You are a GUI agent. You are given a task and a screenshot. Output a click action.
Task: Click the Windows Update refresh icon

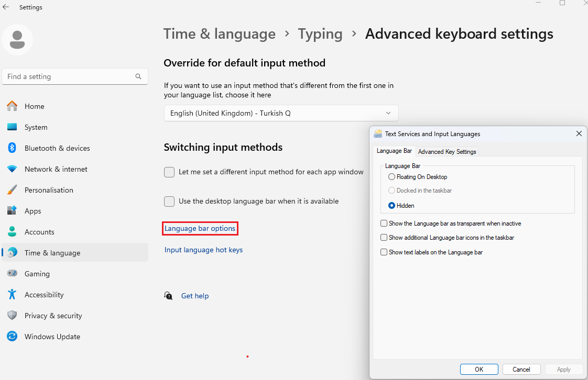(12, 336)
